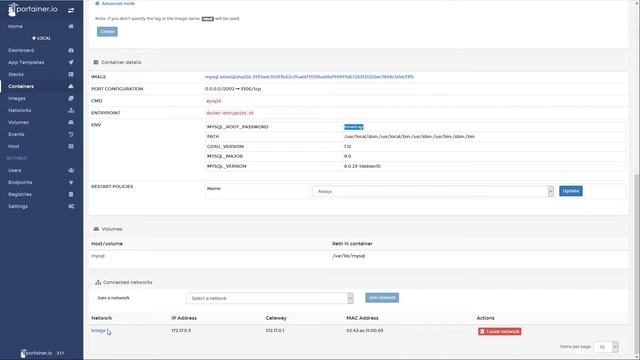
Task: Open the Host page
Action: pyautogui.click(x=14, y=146)
